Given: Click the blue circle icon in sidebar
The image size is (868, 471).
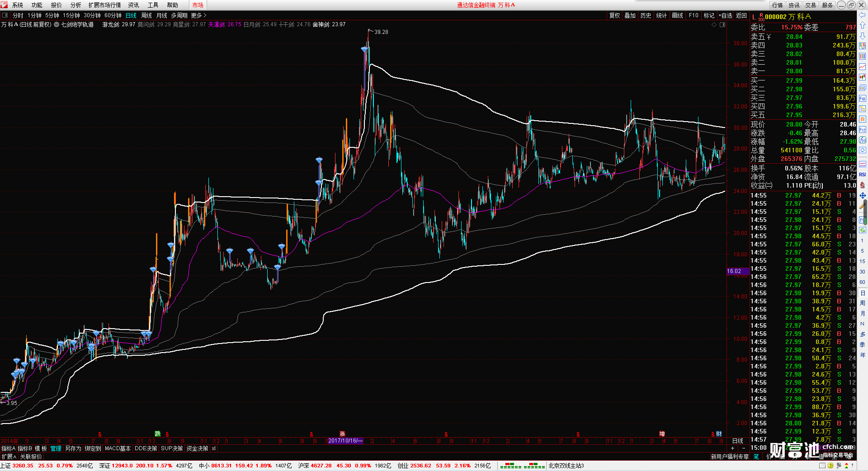Looking at the screenshot, I should pos(862,150).
